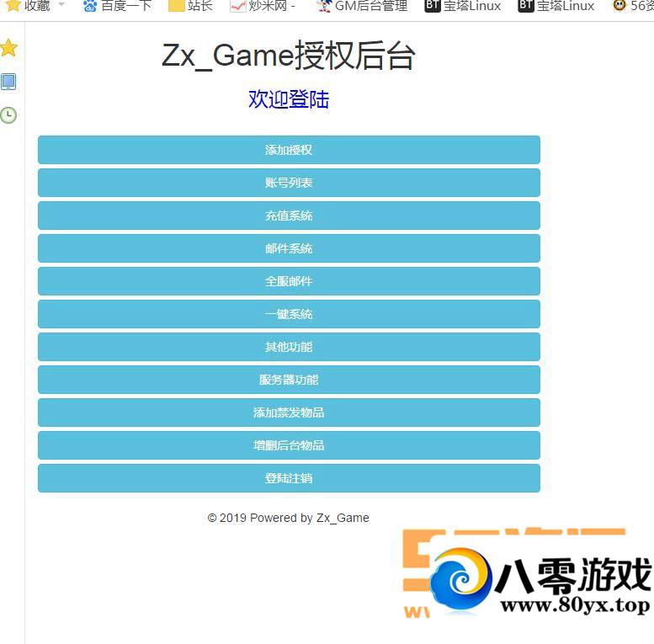
Task: Click the blue tablet sidebar icon
Action: point(8,82)
